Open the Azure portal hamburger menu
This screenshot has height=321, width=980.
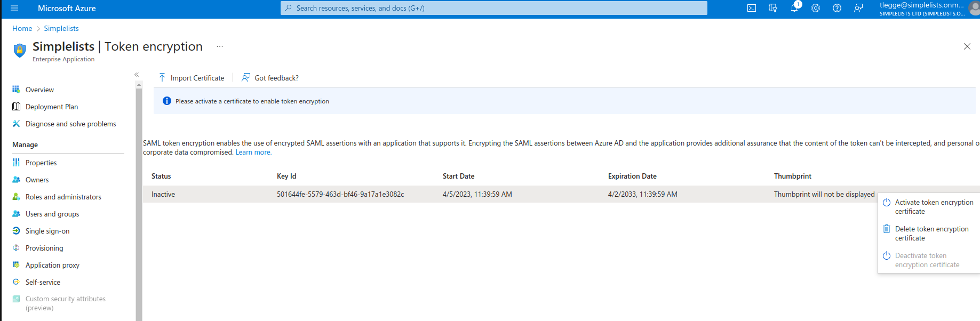pyautogui.click(x=14, y=8)
